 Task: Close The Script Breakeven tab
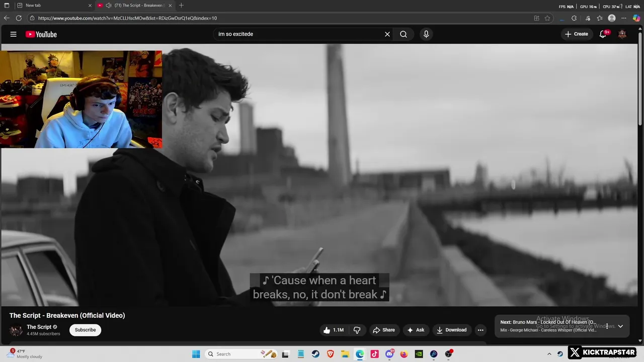pyautogui.click(x=170, y=6)
